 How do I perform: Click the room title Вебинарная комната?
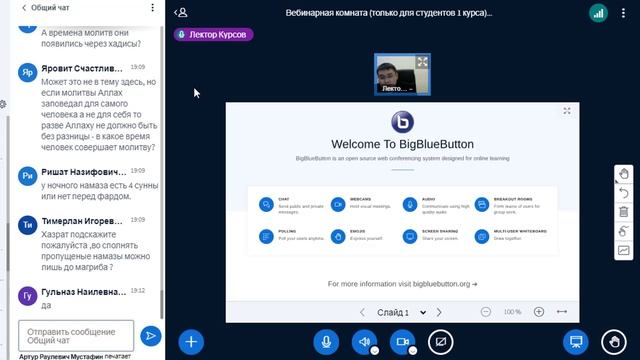[389, 13]
